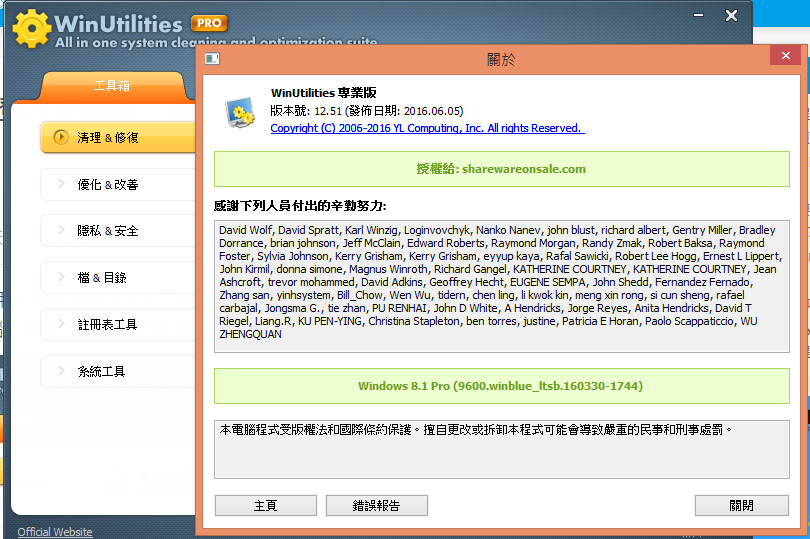
Task: Open the Copyright YL Computing link
Action: 427,128
